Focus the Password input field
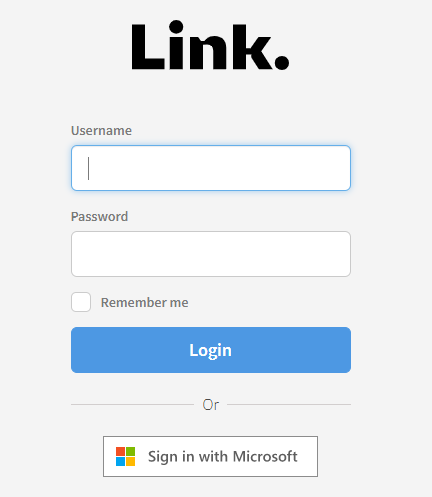Viewport: 432px width, 497px height. pos(211,254)
